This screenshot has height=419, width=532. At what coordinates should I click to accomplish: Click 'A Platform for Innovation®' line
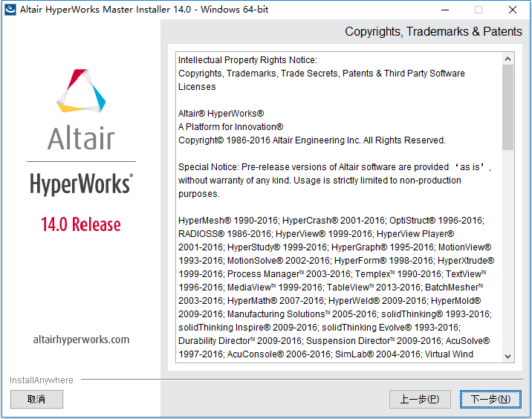[231, 127]
